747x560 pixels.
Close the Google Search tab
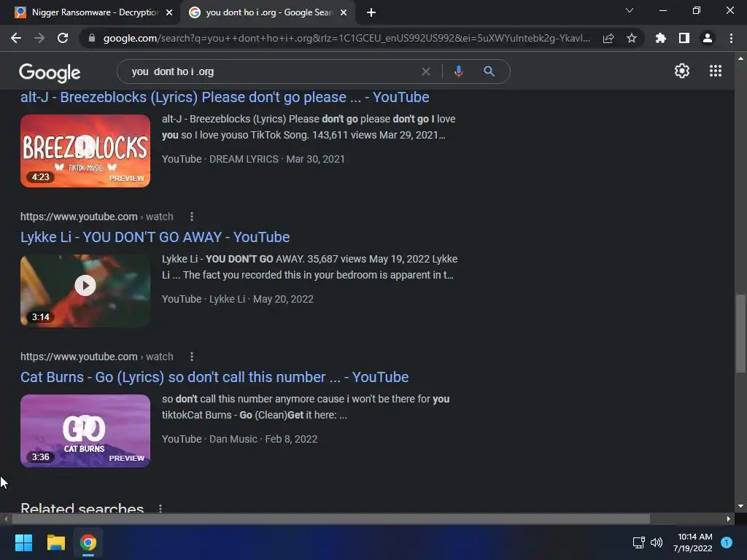(x=344, y=13)
